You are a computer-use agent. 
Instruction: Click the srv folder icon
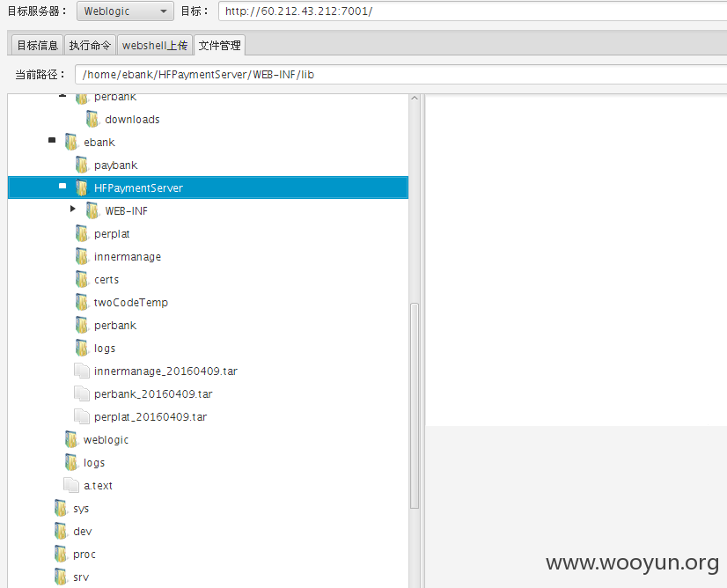60,577
